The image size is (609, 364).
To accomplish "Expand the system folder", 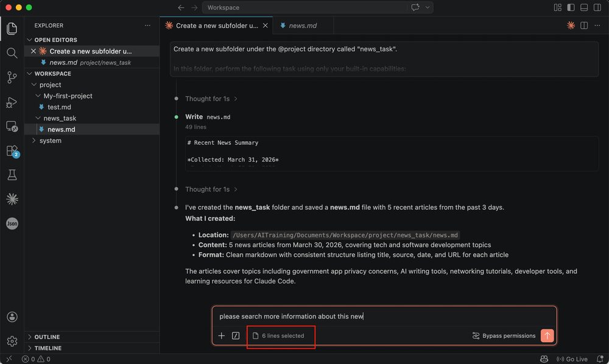I will pos(50,141).
